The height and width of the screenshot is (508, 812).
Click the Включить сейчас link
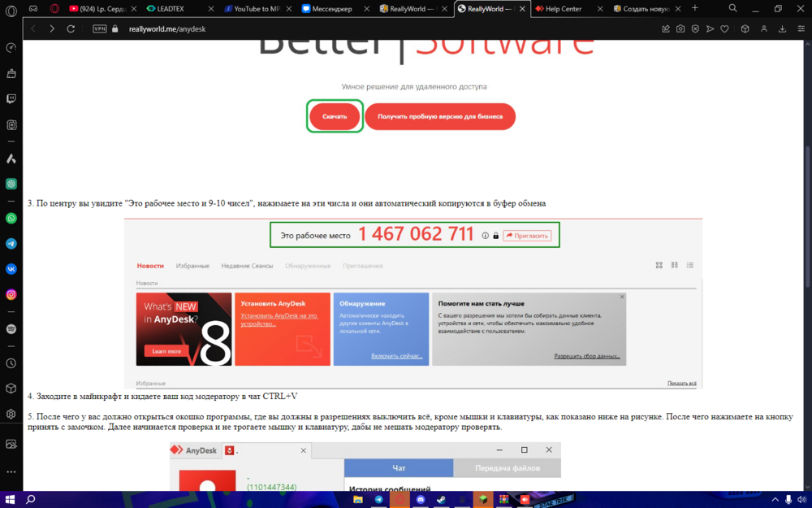(397, 356)
